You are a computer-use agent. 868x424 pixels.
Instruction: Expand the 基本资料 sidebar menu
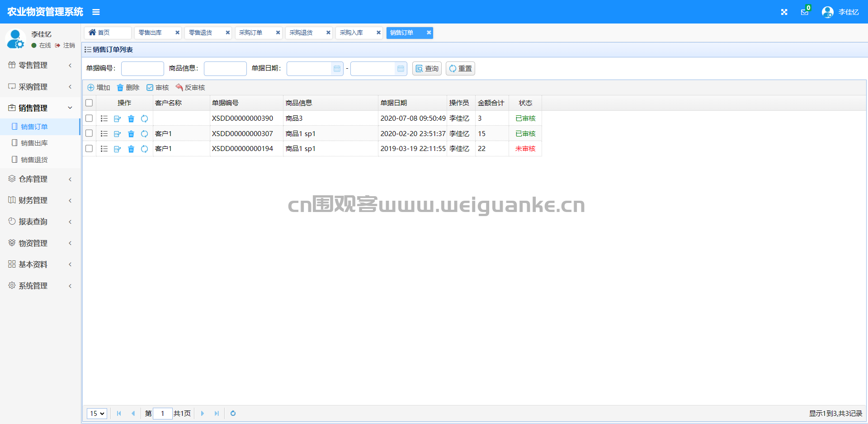click(40, 264)
